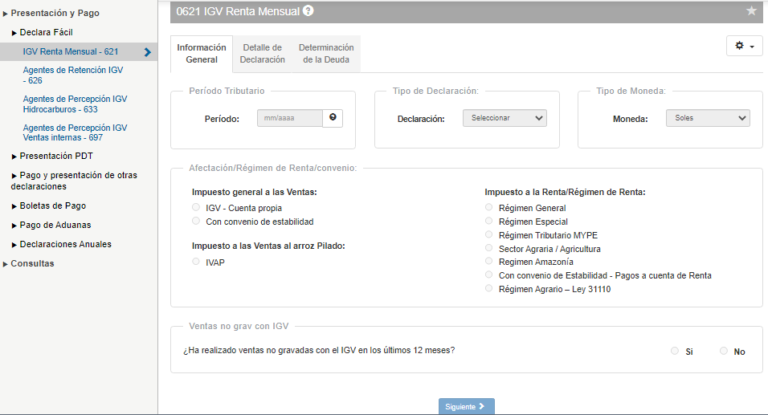Expand Pago y presentación de otras declaraciones
The width and height of the screenshot is (768, 415).
(x=74, y=181)
